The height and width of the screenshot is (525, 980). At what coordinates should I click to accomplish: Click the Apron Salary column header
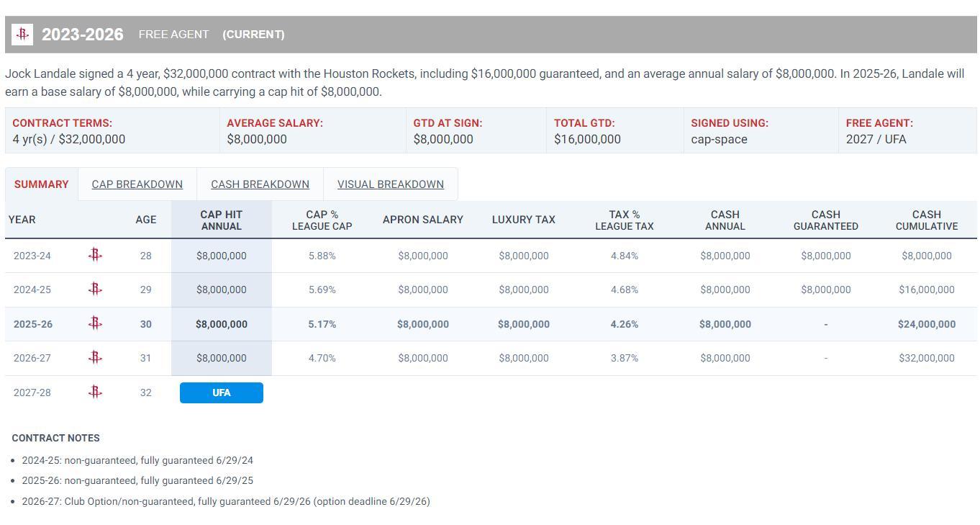point(422,220)
